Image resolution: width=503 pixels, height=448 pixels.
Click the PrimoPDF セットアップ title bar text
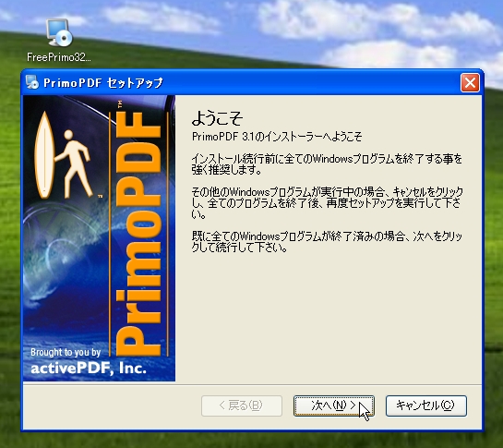(x=103, y=83)
